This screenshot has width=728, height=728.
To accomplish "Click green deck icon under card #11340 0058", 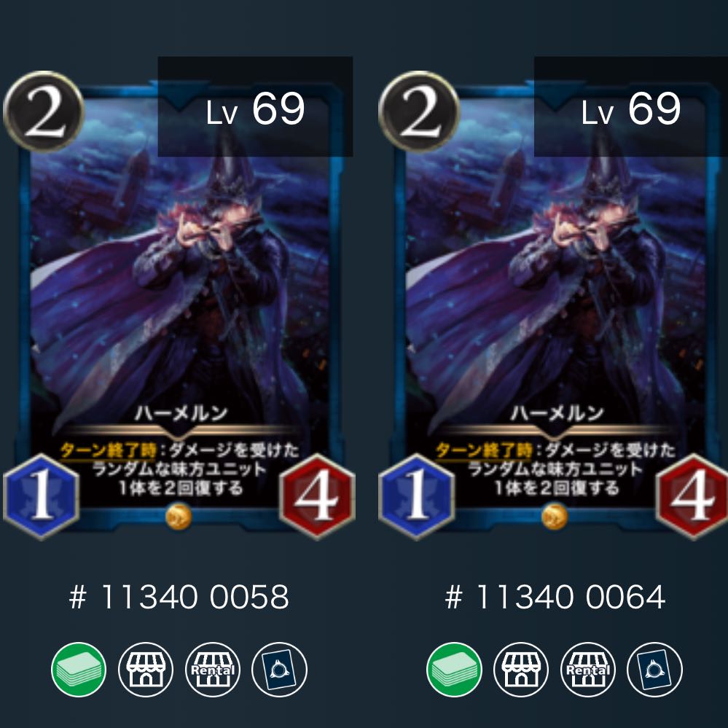I will 79,670.
